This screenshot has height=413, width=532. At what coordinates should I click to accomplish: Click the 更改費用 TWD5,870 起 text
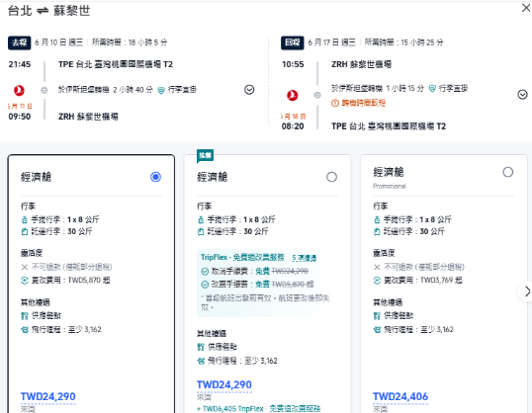pos(70,280)
